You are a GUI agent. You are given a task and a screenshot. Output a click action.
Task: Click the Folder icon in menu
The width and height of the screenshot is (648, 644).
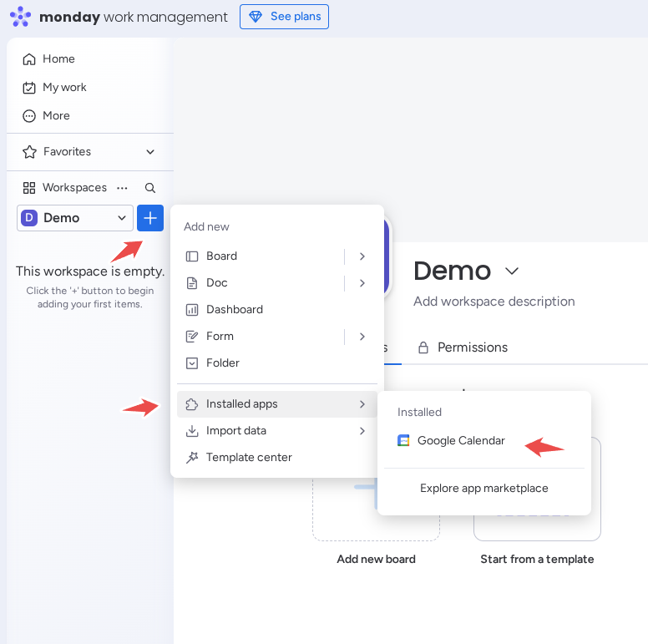192,363
